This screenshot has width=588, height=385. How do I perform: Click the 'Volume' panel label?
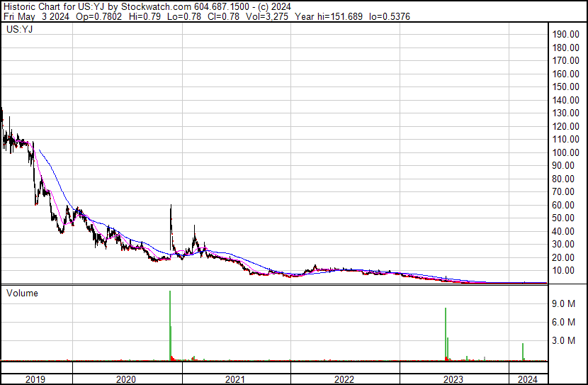pyautogui.click(x=22, y=293)
